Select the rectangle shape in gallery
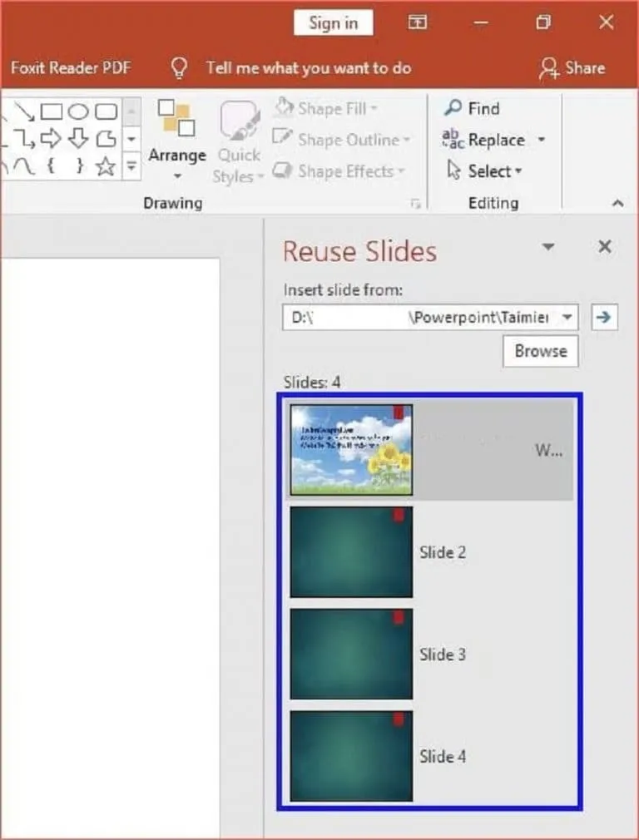This screenshot has width=639, height=840. click(52, 111)
